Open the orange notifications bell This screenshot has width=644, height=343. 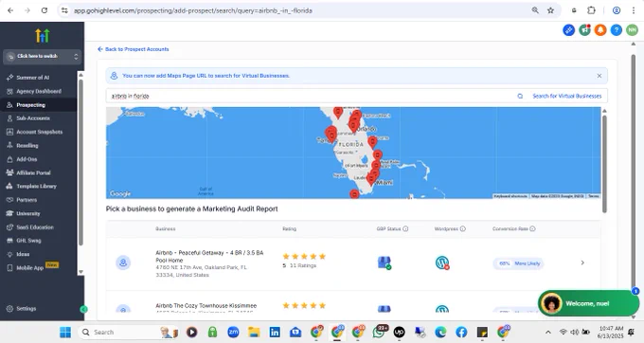pos(600,30)
